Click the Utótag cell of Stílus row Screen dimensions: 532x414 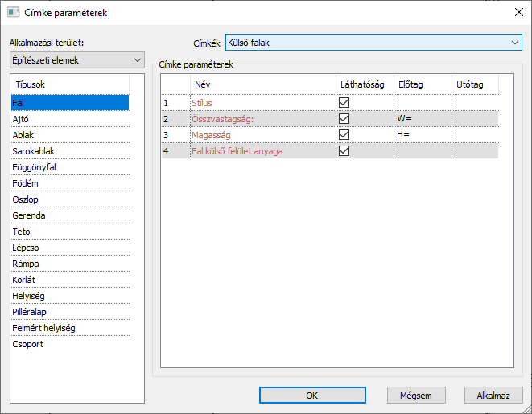point(475,103)
